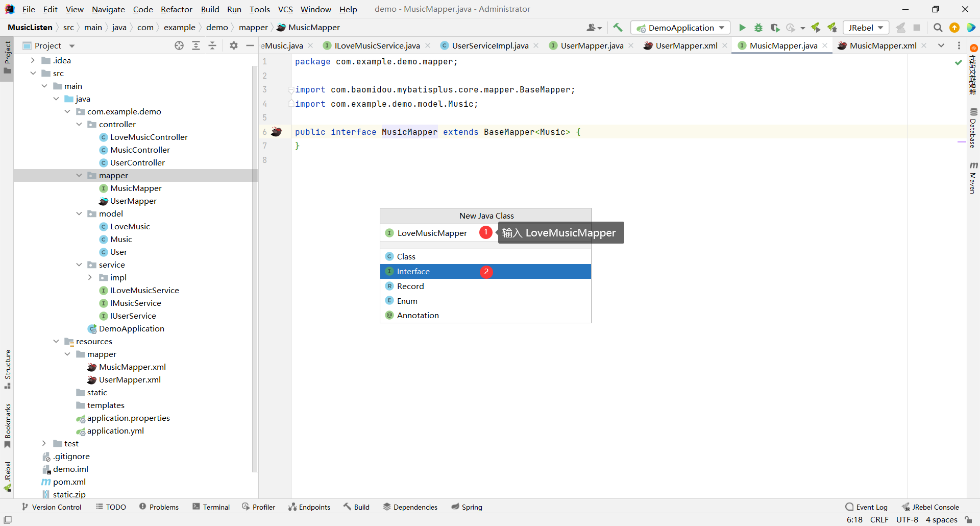The width and height of the screenshot is (980, 526).
Task: Open Project panel settings gear
Action: (x=234, y=45)
